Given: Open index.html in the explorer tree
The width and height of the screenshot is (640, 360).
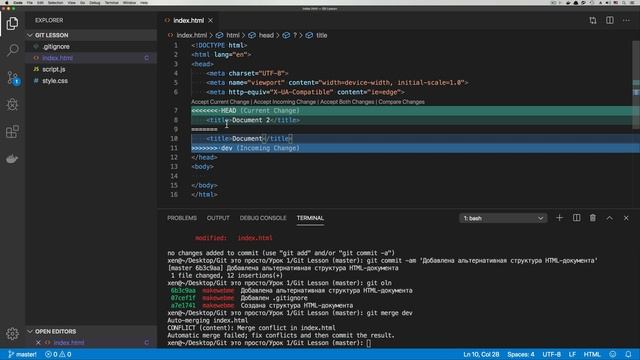Looking at the screenshot, I should (x=91, y=58).
